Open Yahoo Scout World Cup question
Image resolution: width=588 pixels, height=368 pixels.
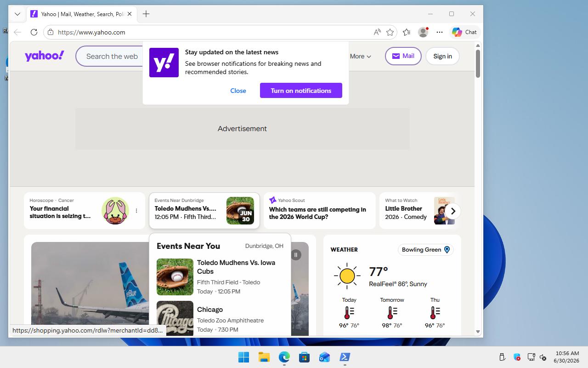click(320, 211)
